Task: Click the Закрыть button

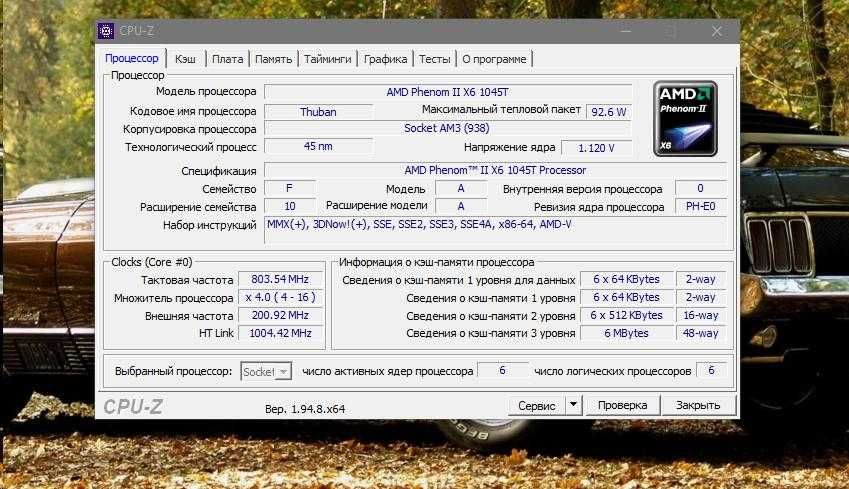Action: (x=698, y=405)
